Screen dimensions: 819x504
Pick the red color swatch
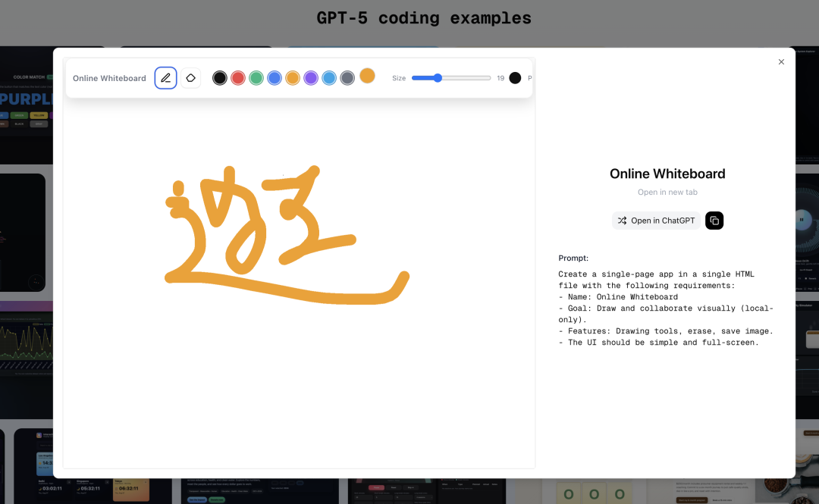(x=237, y=78)
